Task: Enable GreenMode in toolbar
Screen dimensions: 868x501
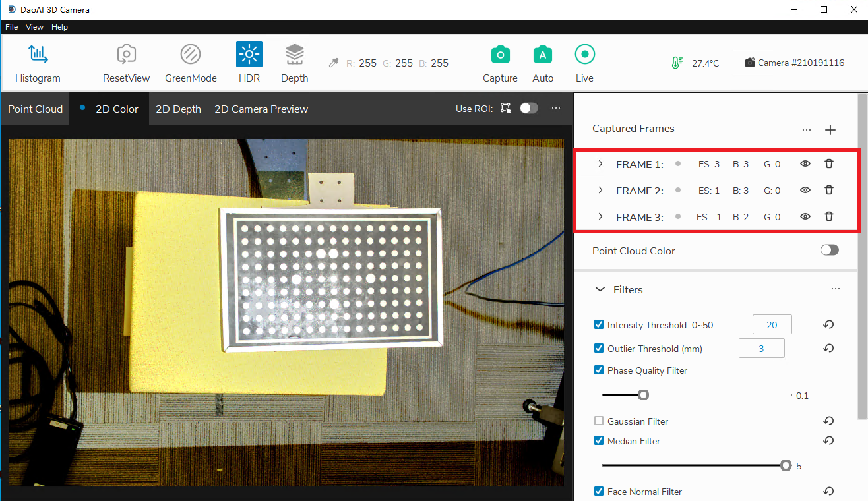Action: (191, 55)
